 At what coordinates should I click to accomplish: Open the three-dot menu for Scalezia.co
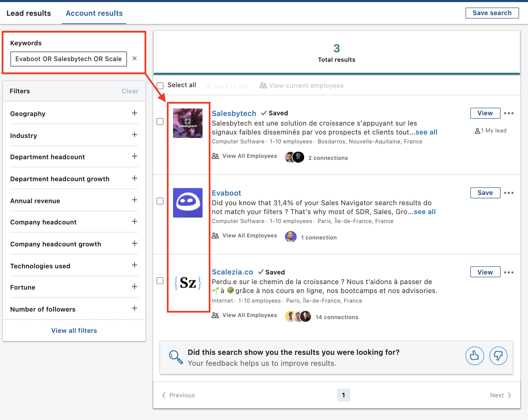(509, 272)
